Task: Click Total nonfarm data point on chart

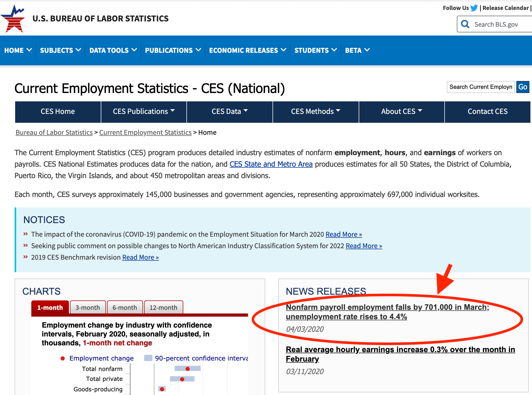Action: click(x=187, y=369)
